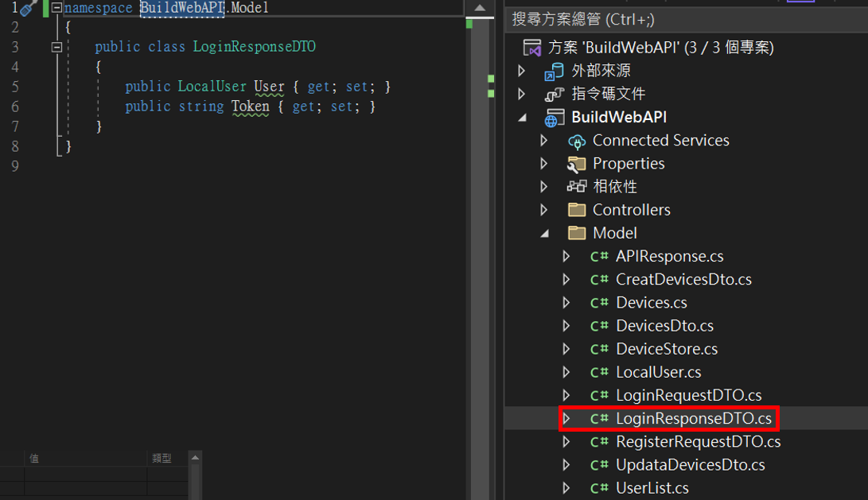Click the 搜尋方案總管 search box

click(687, 20)
